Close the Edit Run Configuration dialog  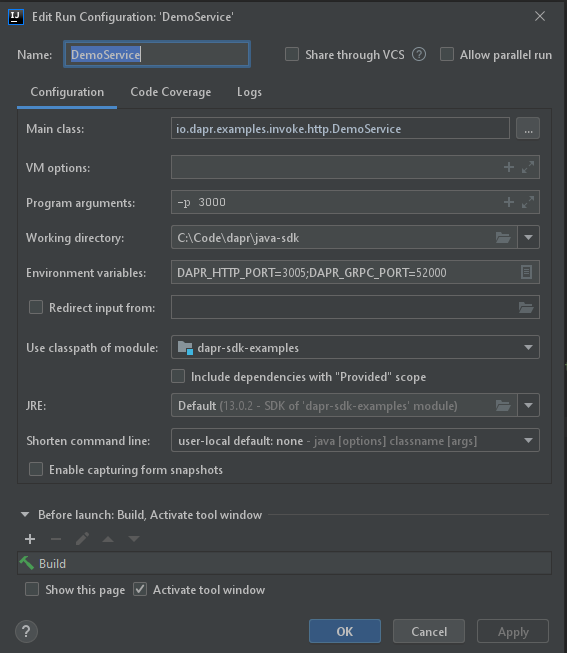(540, 16)
